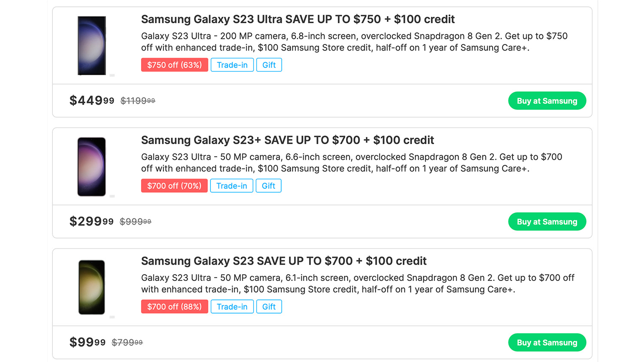Open the 'Samsung Galaxy S23+ SAVE UP TO $700' title
The width and height of the screenshot is (644, 362).
tap(287, 140)
